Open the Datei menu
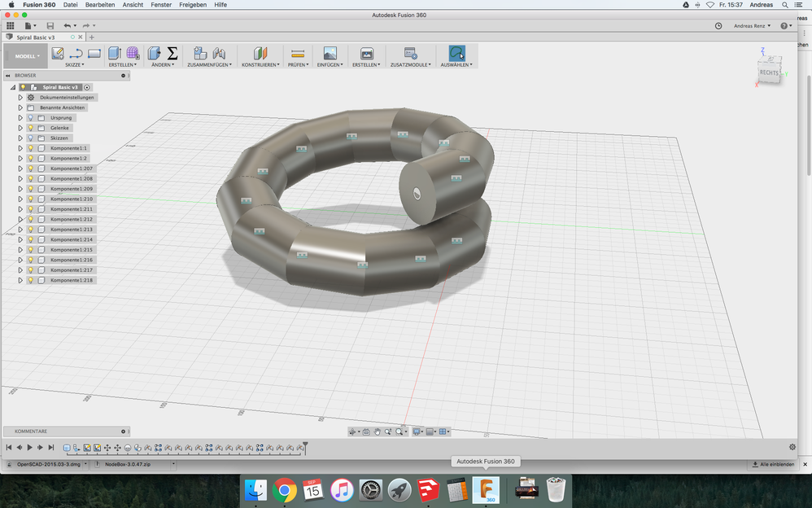This screenshot has width=812, height=508. tap(71, 5)
